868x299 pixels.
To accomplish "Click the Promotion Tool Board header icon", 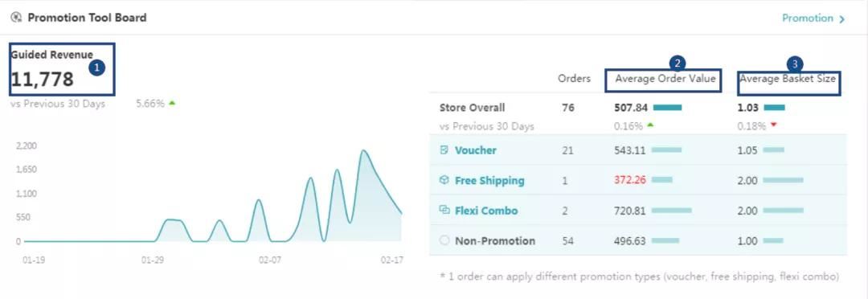I will [x=16, y=18].
